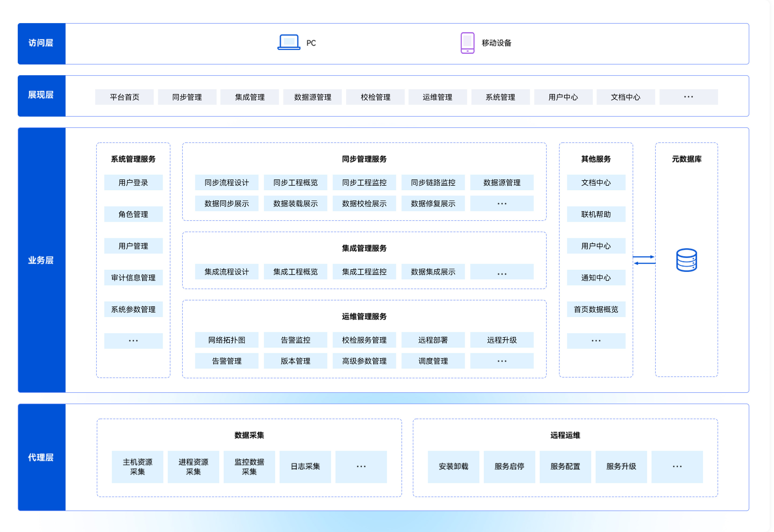Click the 集成工程监控 box
The height and width of the screenshot is (532, 774).
364,272
